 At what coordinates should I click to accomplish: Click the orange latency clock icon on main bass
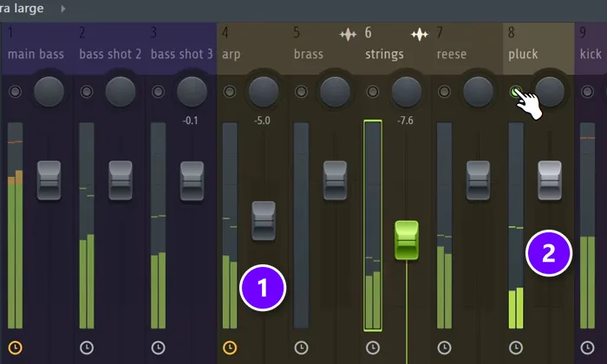coord(15,348)
